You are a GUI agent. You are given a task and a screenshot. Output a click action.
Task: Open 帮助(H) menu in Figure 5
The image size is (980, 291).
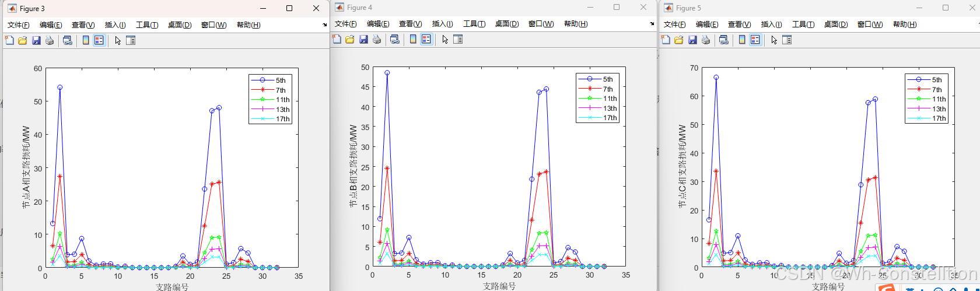(x=905, y=24)
